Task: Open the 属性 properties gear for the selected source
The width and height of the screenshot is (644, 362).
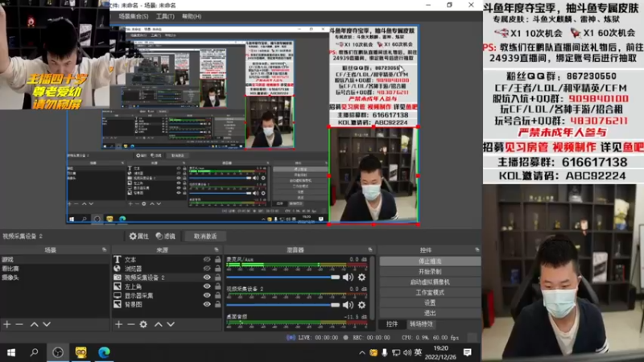Action: click(138, 236)
